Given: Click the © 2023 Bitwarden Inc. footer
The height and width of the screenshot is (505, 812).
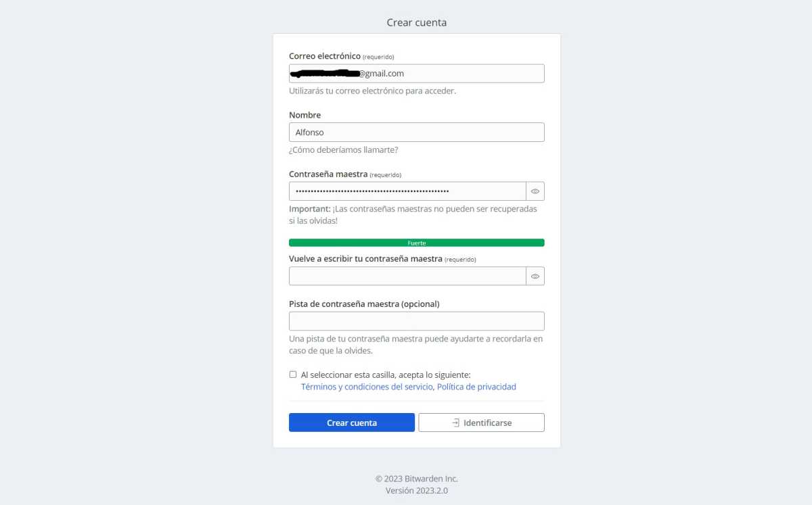Looking at the screenshot, I should click(x=417, y=479).
